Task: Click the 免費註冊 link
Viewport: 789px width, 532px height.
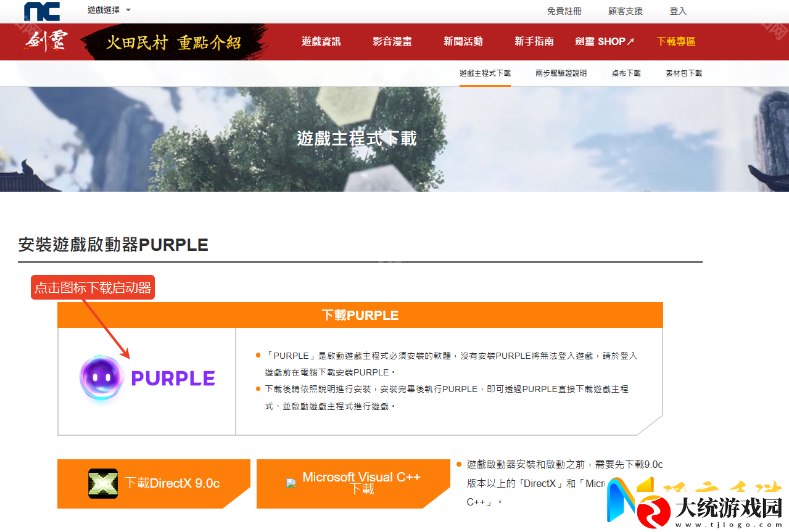Action: (564, 11)
